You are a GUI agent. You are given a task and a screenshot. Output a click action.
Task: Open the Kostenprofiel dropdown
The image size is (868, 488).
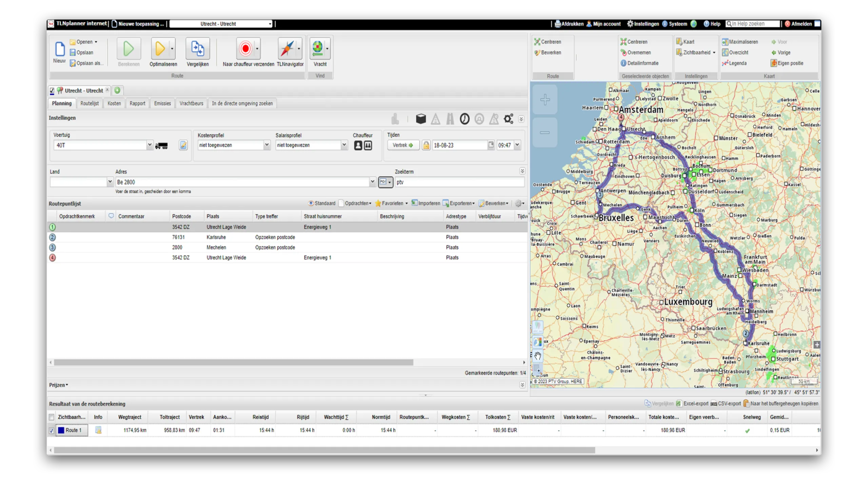[267, 145]
